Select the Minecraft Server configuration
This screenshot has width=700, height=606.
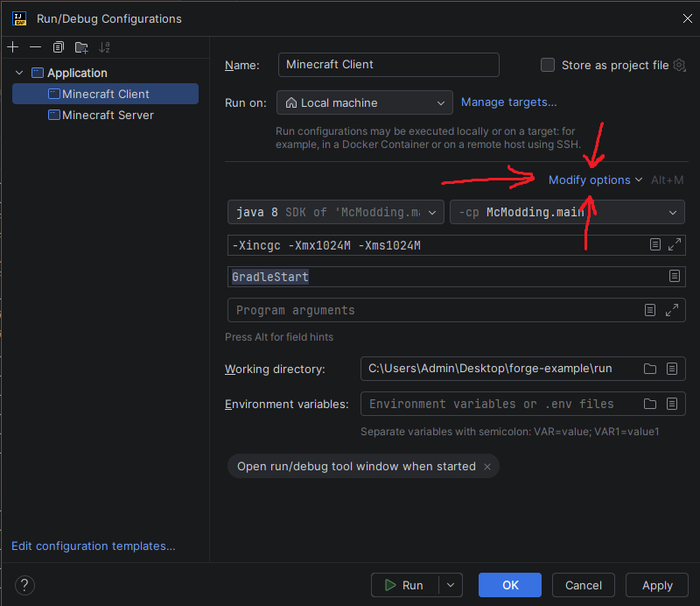click(x=107, y=115)
